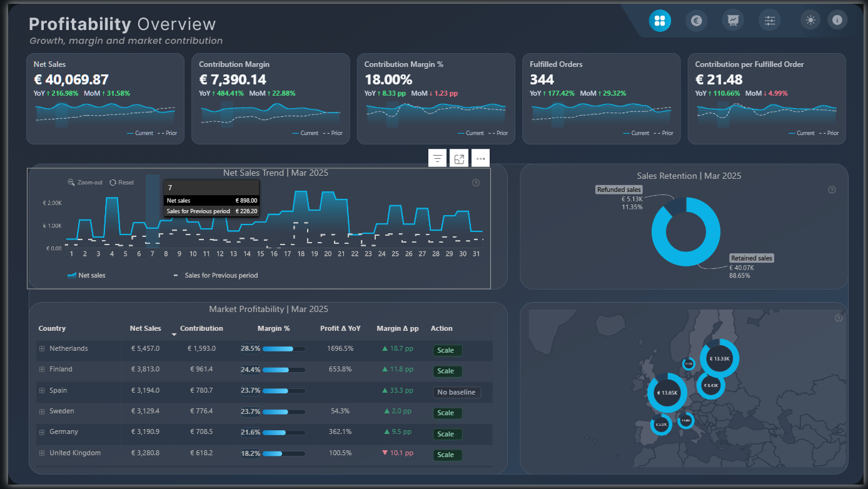Expand the Finland row

(x=42, y=370)
